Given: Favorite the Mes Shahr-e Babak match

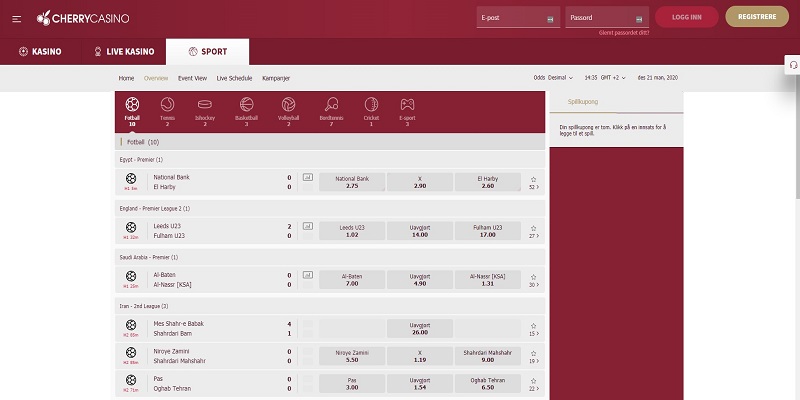Looking at the screenshot, I should coord(534,326).
